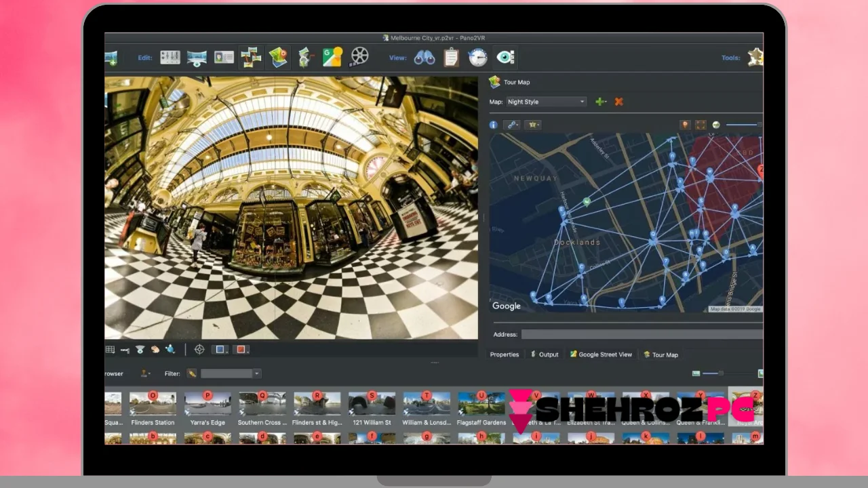Click the NEWQUAY label on map

pos(536,178)
